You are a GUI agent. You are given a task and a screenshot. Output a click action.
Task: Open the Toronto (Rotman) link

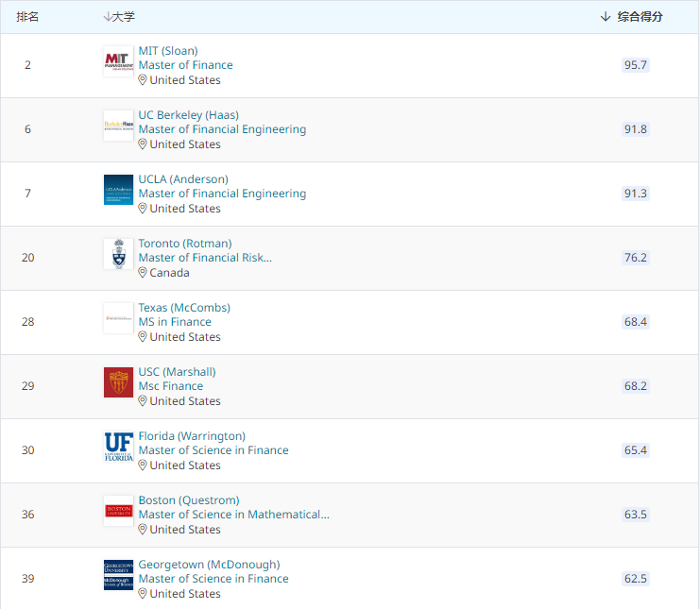pyautogui.click(x=184, y=244)
